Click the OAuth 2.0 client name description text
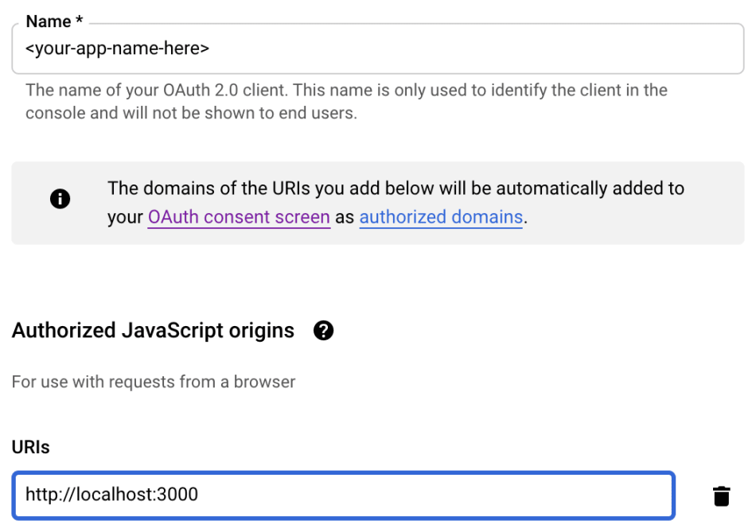Image resolution: width=756 pixels, height=532 pixels. coord(346,101)
